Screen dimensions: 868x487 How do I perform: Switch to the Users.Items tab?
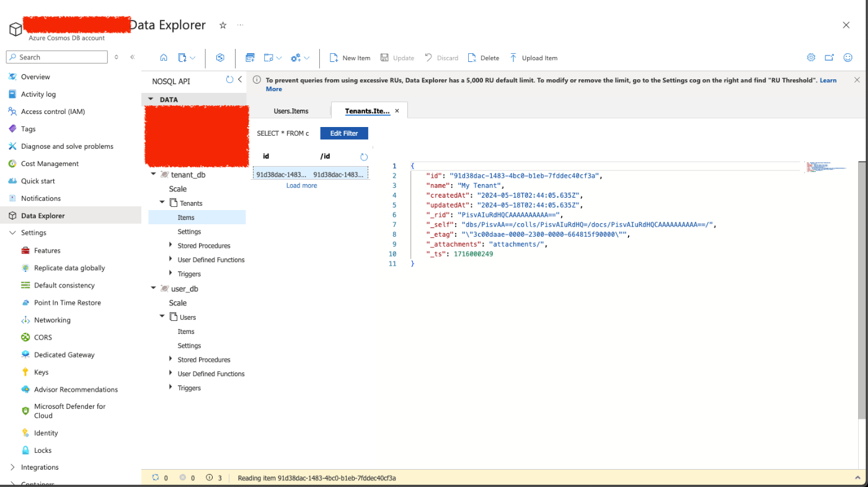291,111
